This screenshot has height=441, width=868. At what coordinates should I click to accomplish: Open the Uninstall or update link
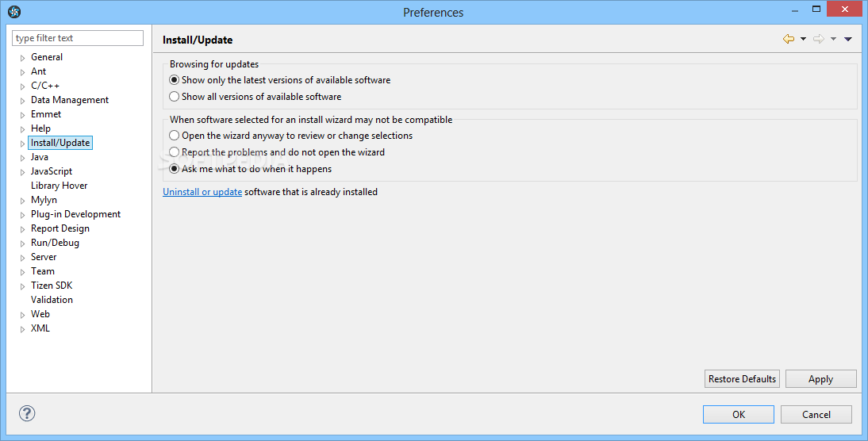(202, 192)
